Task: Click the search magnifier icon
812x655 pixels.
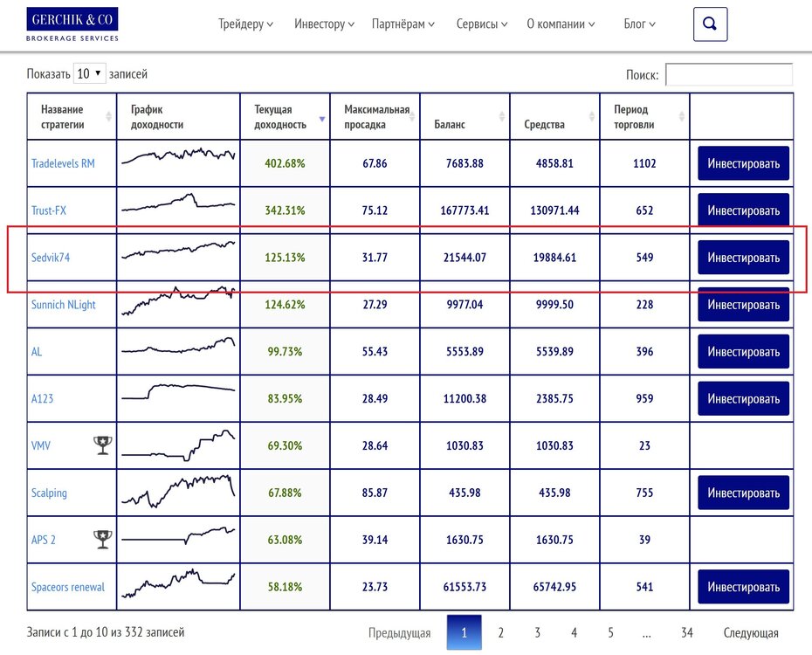Action: [x=710, y=24]
